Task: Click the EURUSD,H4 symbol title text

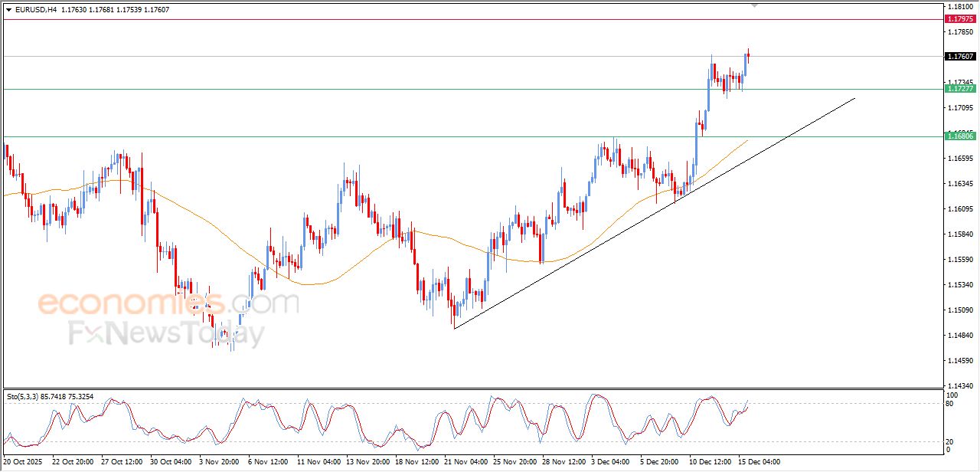Action: tap(35, 10)
